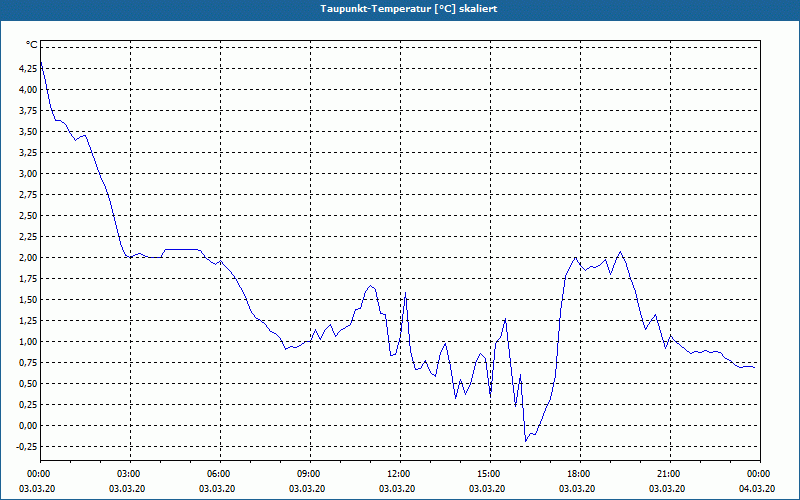The width and height of the screenshot is (800, 500).
Task: Click the 18:00 time axis label
Action: pos(581,474)
